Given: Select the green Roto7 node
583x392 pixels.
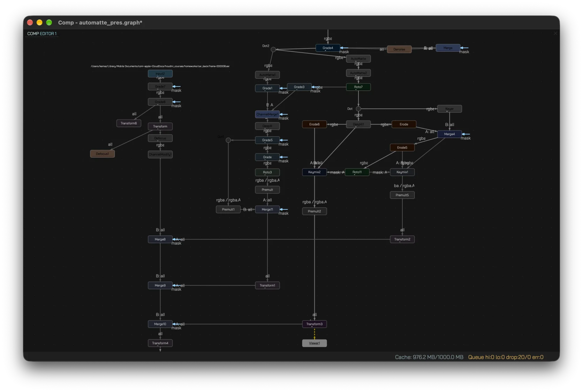Looking at the screenshot, I should coord(358,87).
